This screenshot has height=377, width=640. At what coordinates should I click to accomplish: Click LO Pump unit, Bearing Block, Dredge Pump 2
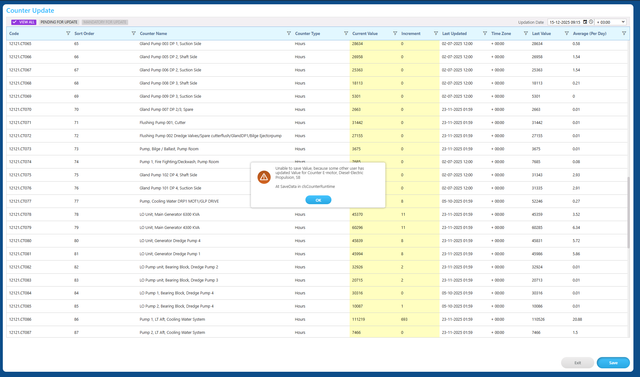point(179,267)
